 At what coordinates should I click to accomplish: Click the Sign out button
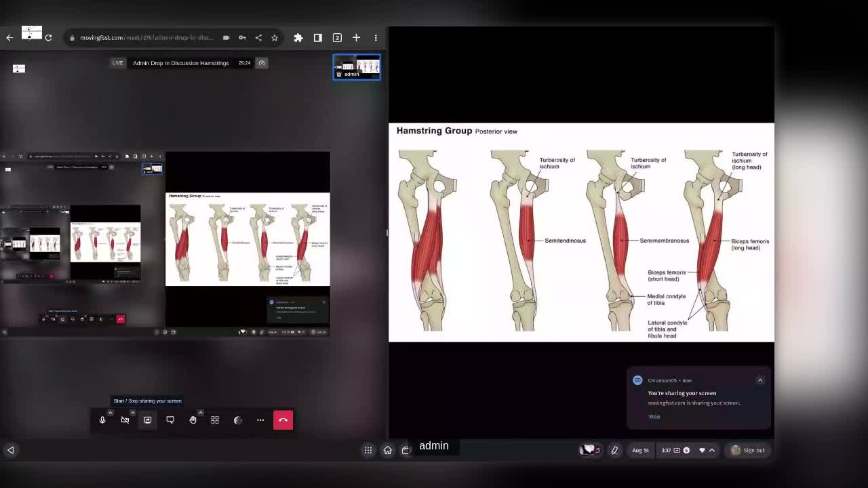(x=747, y=450)
